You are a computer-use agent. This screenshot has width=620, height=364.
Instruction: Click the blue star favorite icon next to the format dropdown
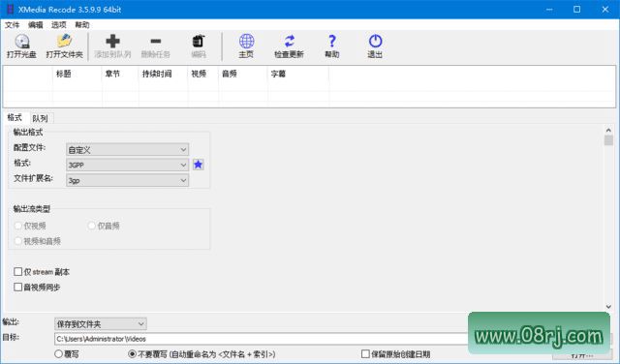pyautogui.click(x=198, y=165)
